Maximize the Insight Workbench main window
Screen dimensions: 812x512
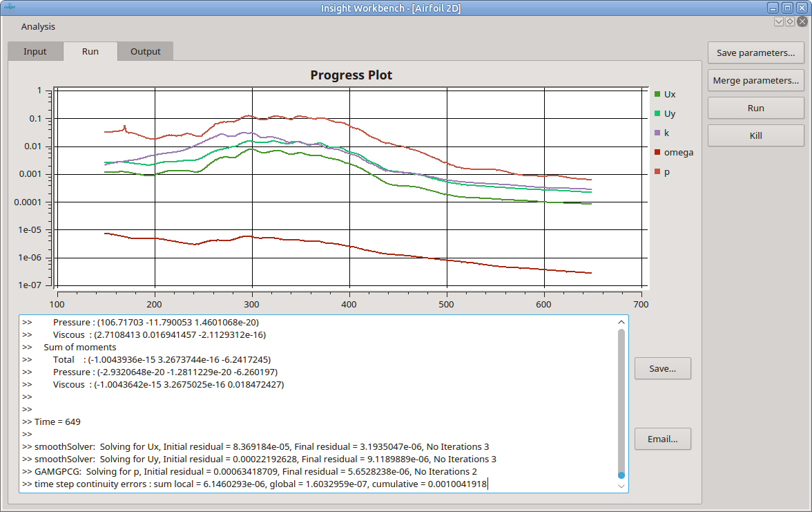tap(787, 8)
